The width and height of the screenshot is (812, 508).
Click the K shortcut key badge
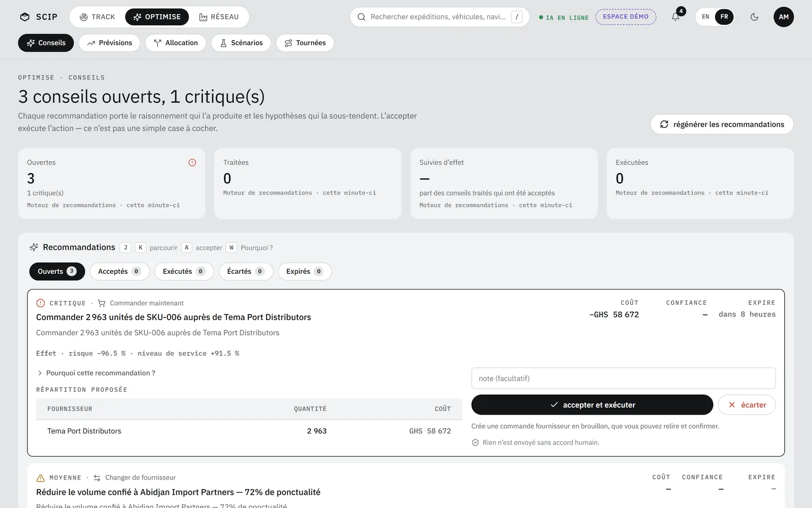[x=141, y=247]
